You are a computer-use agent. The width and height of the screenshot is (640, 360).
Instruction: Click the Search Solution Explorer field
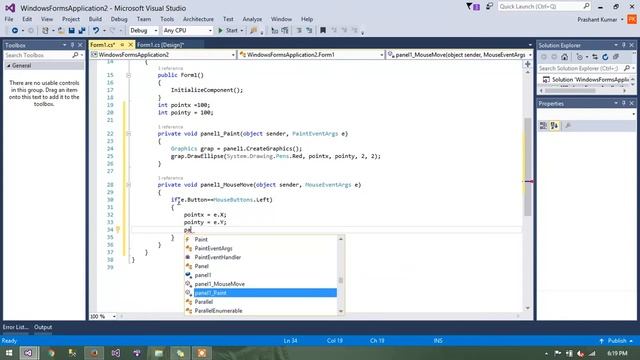pyautogui.click(x=580, y=69)
